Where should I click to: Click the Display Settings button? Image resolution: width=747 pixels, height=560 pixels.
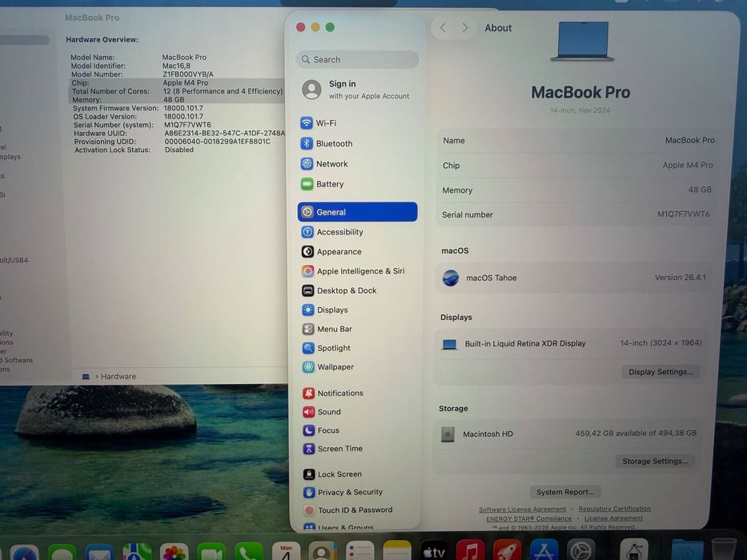(x=661, y=372)
